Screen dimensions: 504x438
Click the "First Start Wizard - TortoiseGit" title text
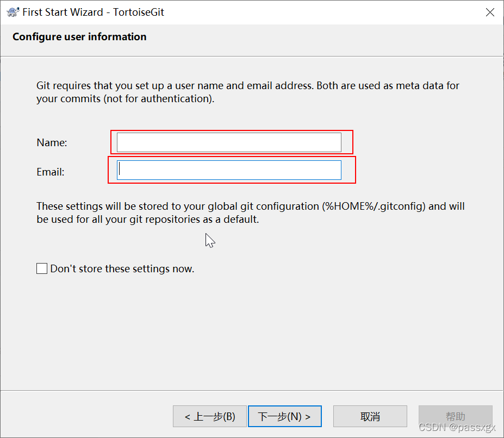click(x=93, y=12)
